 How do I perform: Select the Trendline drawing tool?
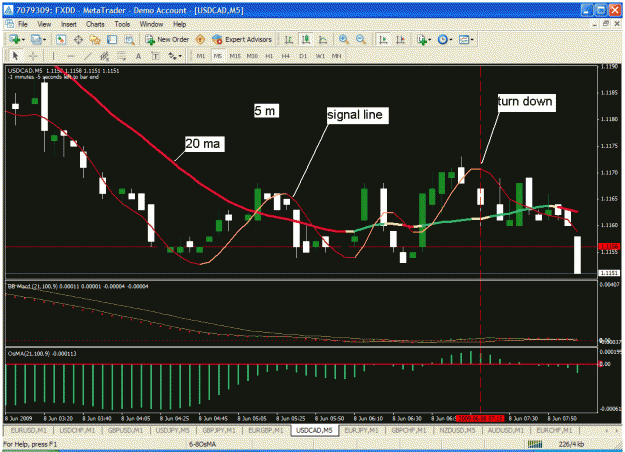coord(87,56)
